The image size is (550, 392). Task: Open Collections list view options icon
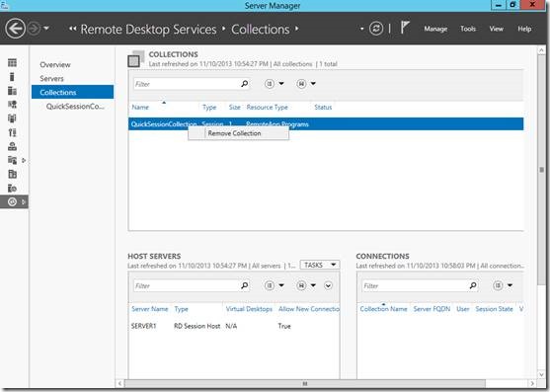pyautogui.click(x=270, y=84)
